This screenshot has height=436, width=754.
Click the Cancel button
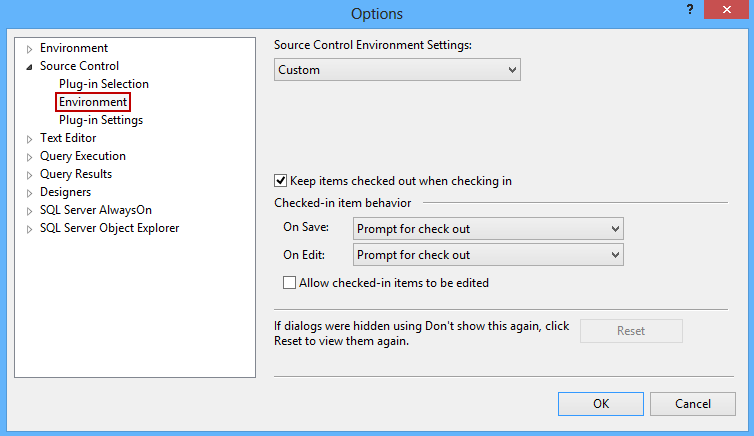point(692,404)
